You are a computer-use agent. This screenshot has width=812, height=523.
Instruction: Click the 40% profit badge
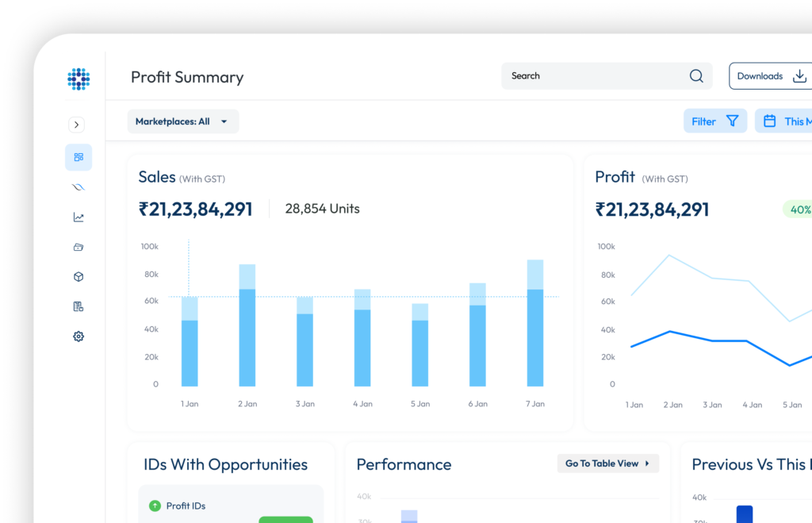tap(799, 210)
